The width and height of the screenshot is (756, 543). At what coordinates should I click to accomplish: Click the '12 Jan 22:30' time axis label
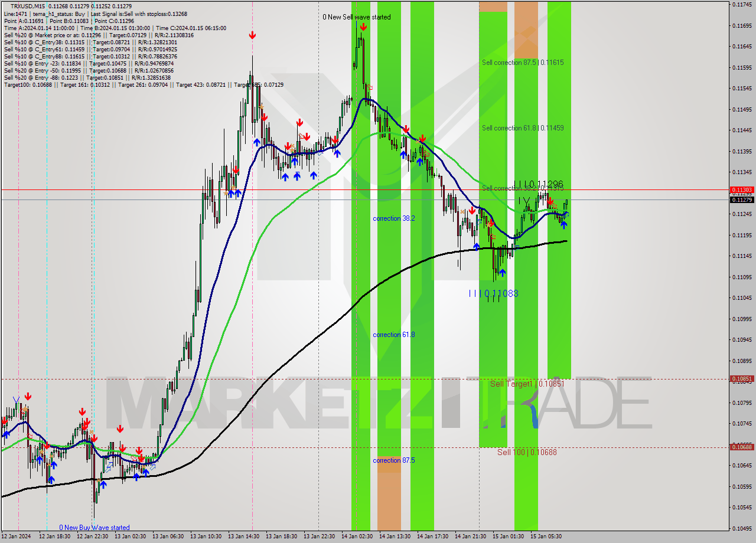(92, 537)
